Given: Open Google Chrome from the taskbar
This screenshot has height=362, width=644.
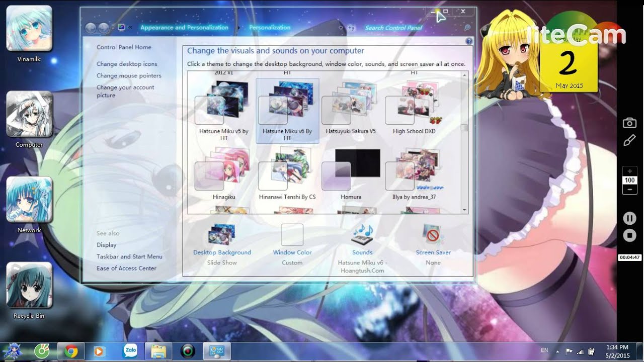Looking at the screenshot, I should point(70,351).
